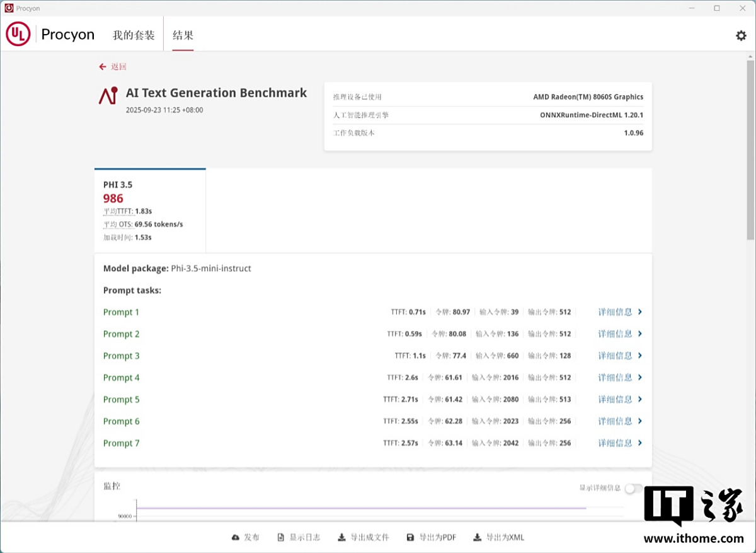The image size is (756, 553).
Task: Expand Prompt 4 details chevron
Action: (x=639, y=378)
